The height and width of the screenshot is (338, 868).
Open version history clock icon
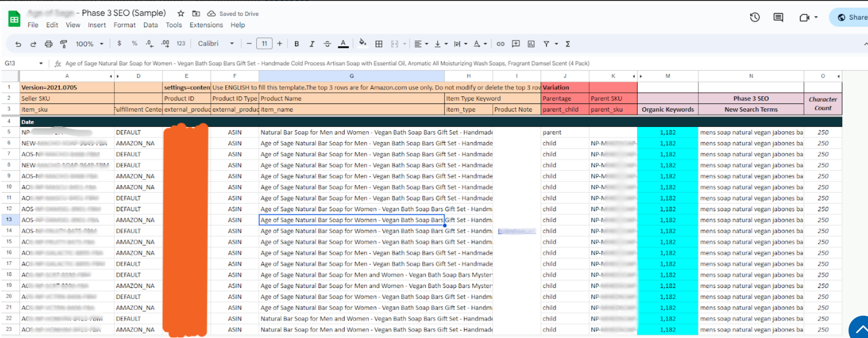[x=755, y=17]
